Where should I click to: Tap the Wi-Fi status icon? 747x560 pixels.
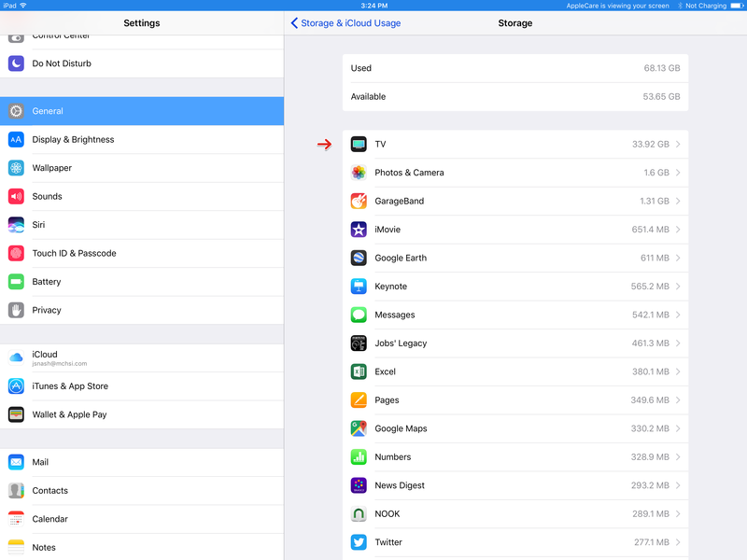(22, 6)
